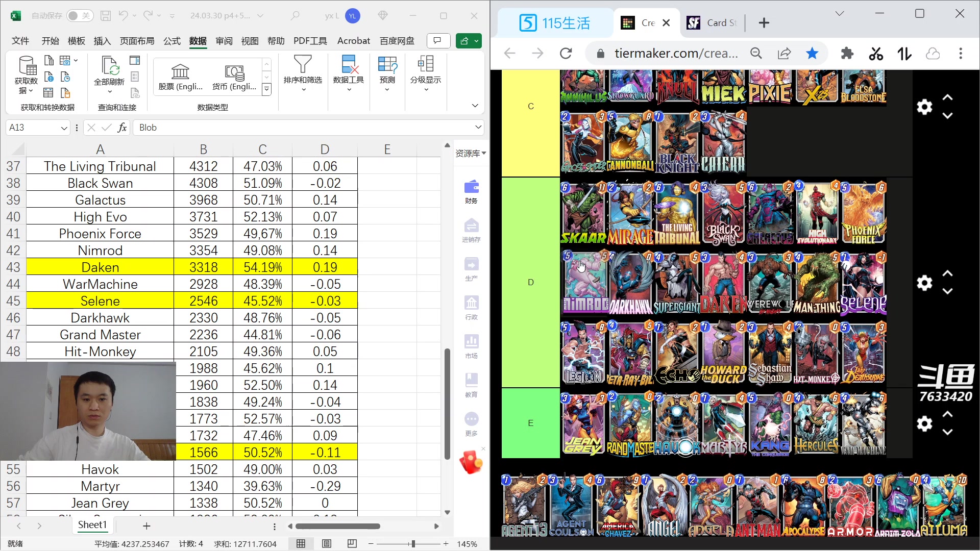The width and height of the screenshot is (980, 551).
Task: Click the Get Data (获取数据) icon
Action: 26,75
